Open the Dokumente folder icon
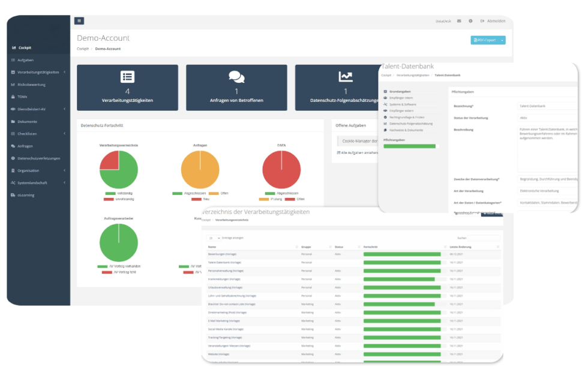 pos(12,121)
